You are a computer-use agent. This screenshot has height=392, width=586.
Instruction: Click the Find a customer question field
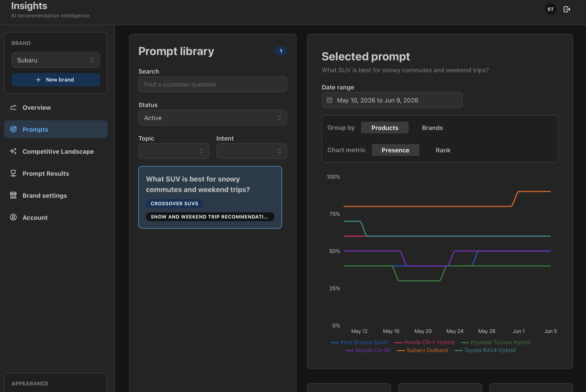(x=213, y=84)
